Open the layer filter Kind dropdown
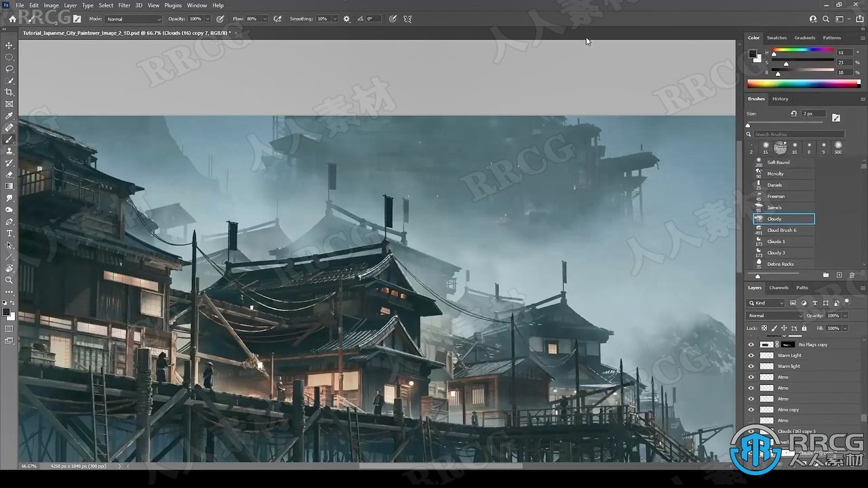Image resolution: width=868 pixels, height=488 pixels. (766, 303)
